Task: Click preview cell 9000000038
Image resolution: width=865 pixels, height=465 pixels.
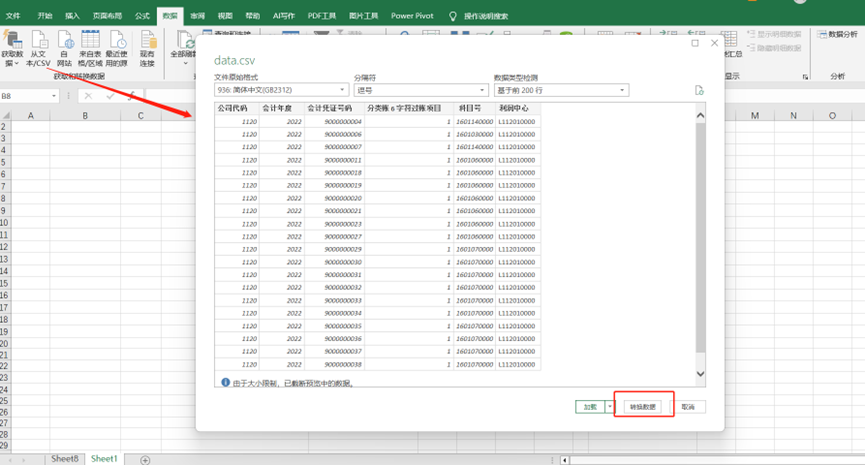Action: 334,365
